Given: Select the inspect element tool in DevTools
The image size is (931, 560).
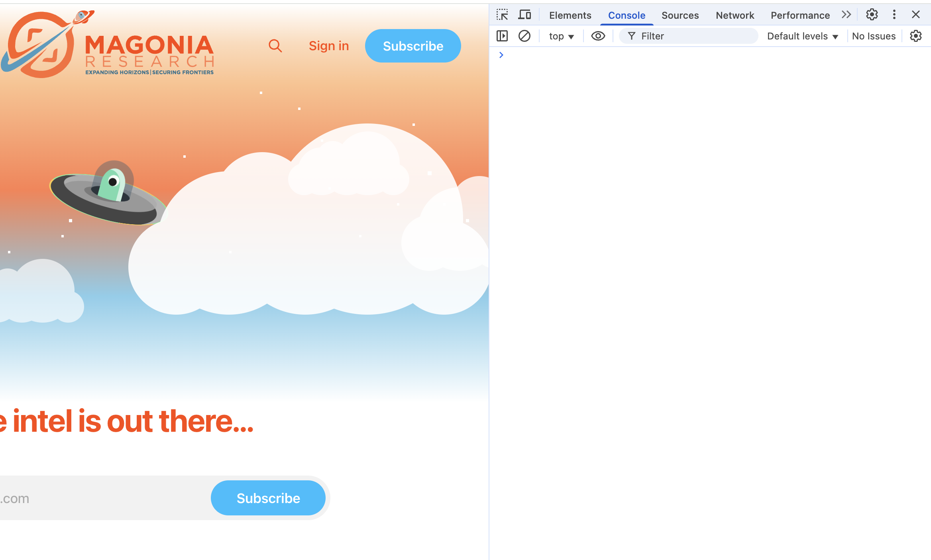Looking at the screenshot, I should click(x=502, y=15).
